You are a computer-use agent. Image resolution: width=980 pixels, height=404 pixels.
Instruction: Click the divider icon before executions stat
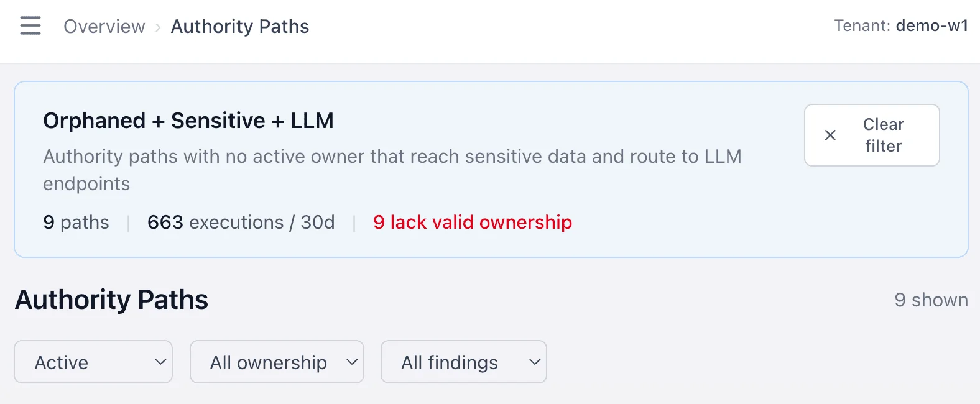click(x=128, y=222)
